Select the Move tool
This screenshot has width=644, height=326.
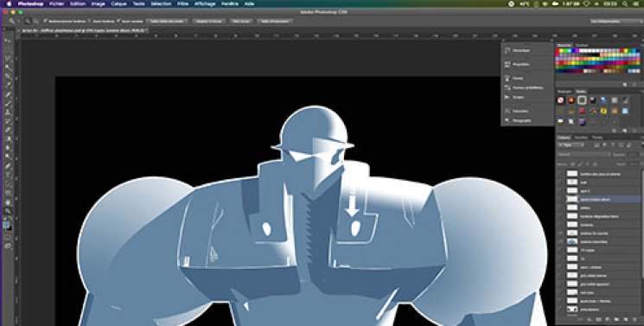pos(8,42)
